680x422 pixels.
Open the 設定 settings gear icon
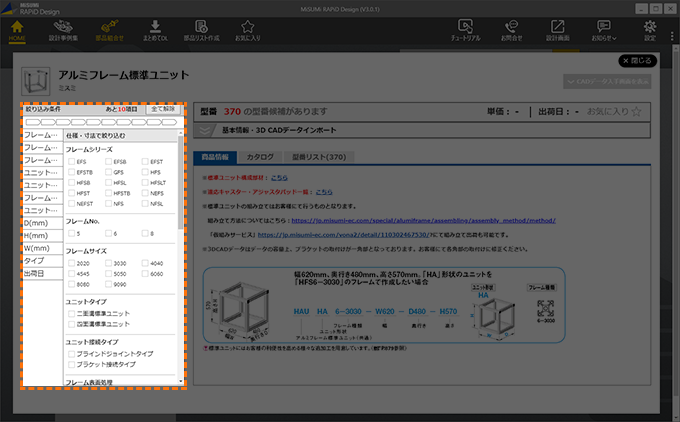651,30
